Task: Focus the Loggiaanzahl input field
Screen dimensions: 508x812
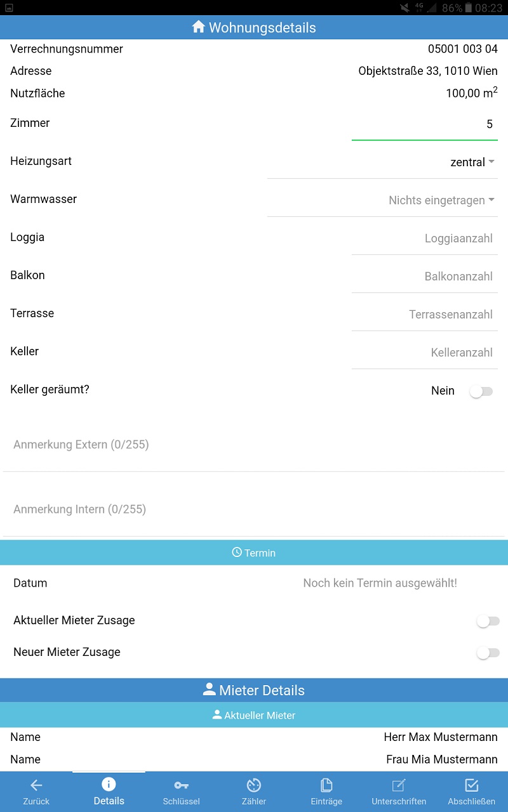Action: tap(425, 239)
